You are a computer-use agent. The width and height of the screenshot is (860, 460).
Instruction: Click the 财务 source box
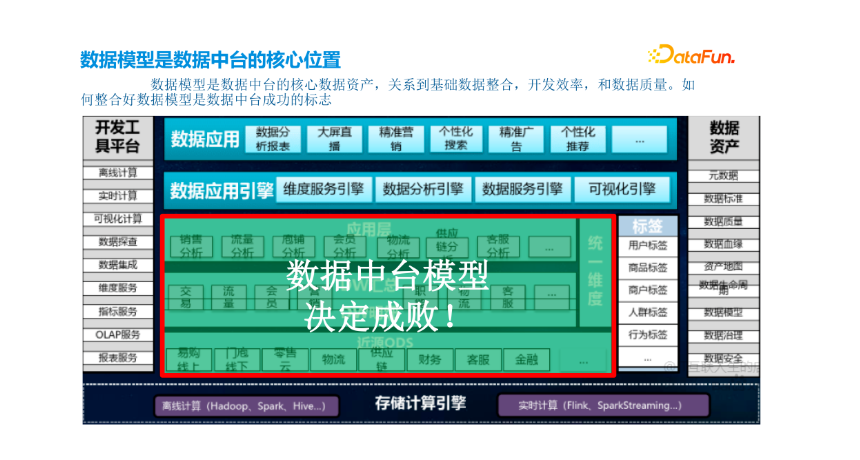click(430, 360)
